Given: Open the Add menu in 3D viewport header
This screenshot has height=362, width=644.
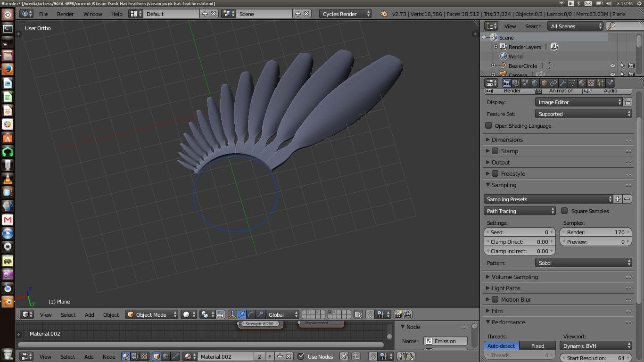Looking at the screenshot, I should (x=89, y=314).
